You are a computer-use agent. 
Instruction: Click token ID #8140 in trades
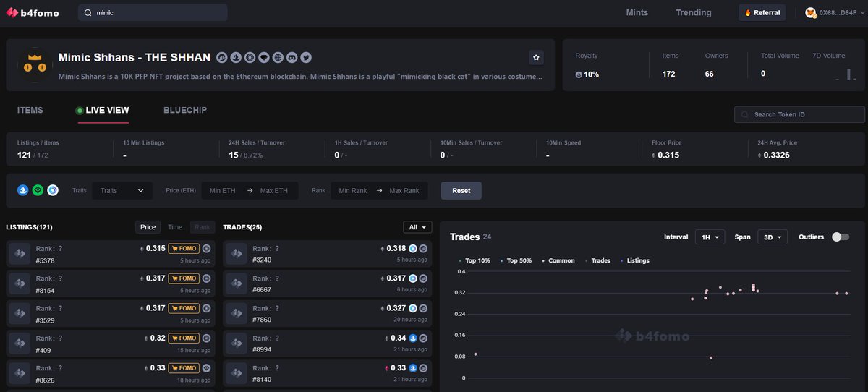point(262,380)
